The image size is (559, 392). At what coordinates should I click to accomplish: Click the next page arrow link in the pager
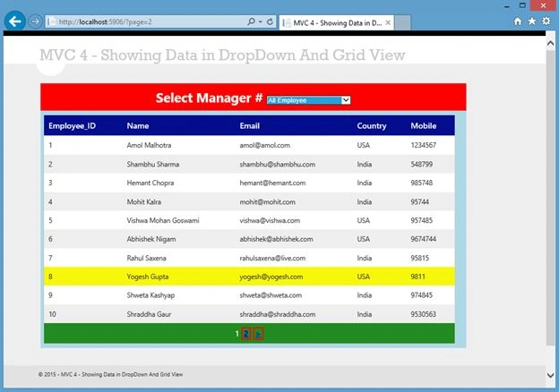[x=259, y=334]
